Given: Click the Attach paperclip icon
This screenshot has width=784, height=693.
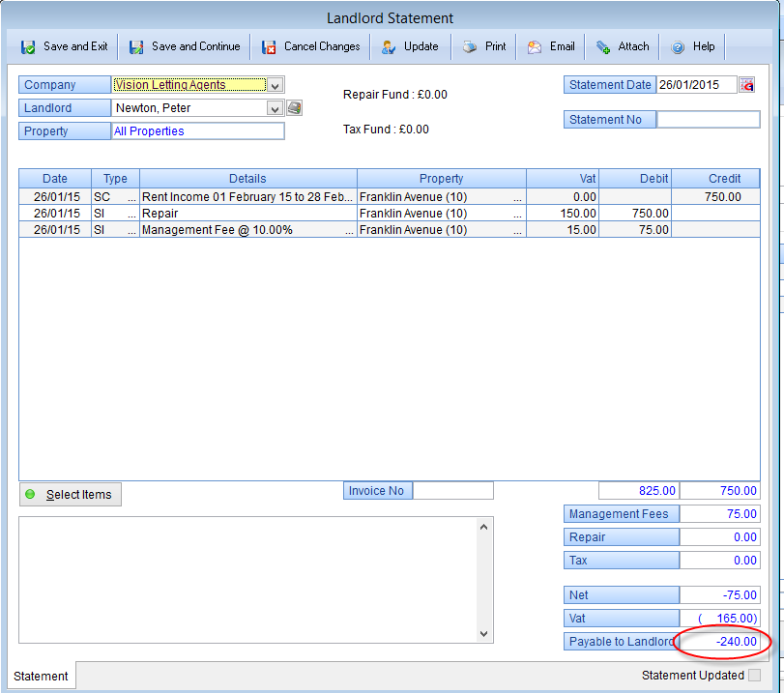Looking at the screenshot, I should [603, 46].
